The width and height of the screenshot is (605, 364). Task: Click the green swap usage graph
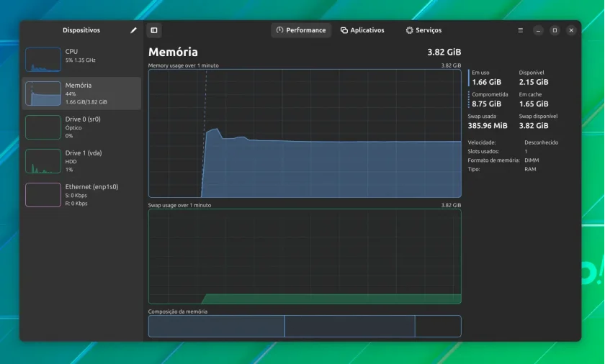(x=305, y=257)
